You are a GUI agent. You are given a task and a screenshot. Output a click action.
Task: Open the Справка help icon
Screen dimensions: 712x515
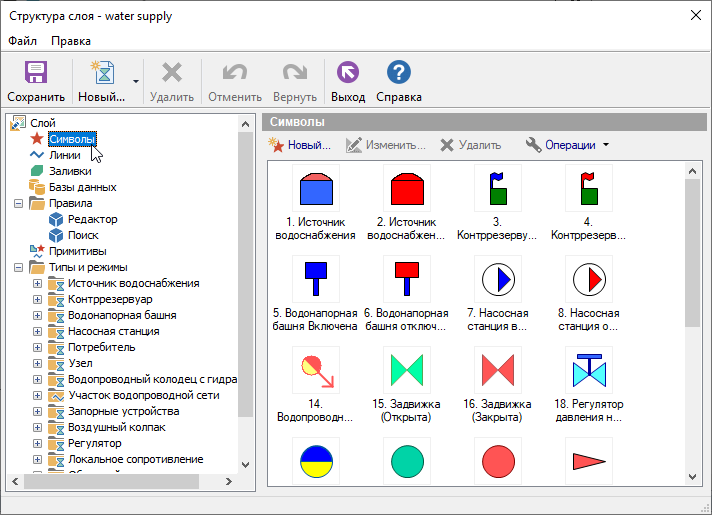point(398,73)
